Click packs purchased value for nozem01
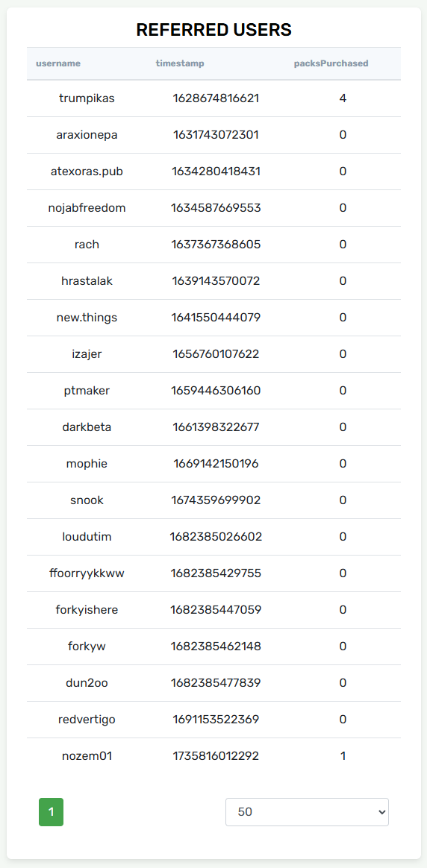This screenshot has width=427, height=868. click(343, 755)
